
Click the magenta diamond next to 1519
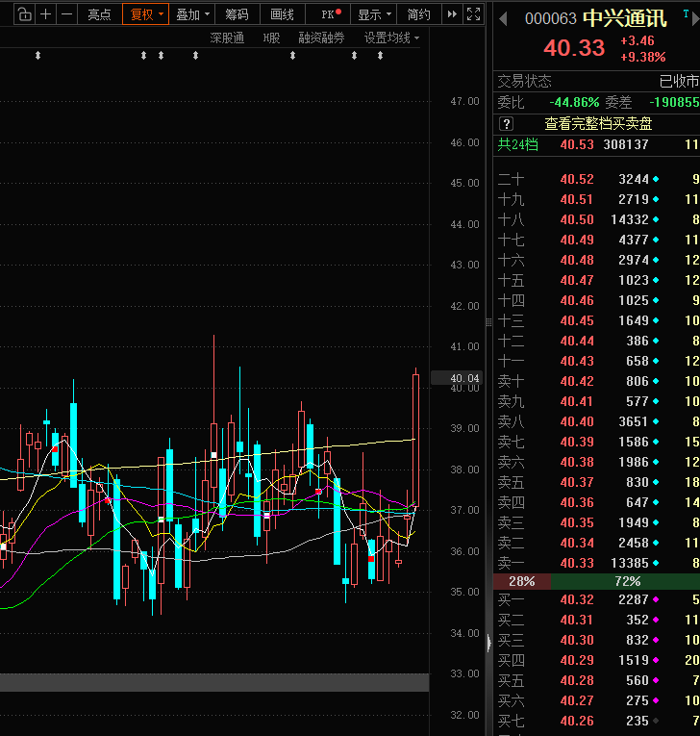pyautogui.click(x=656, y=660)
